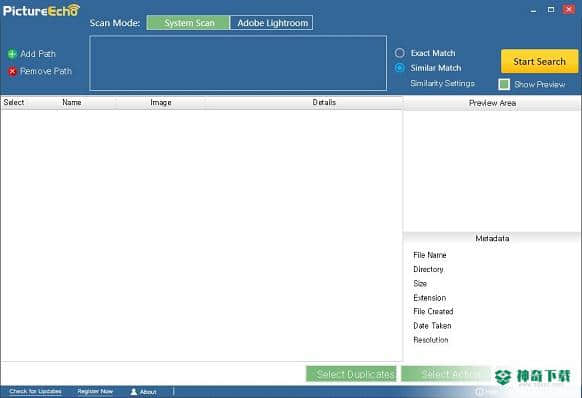The height and width of the screenshot is (398, 582).
Task: Click the Select Duplicates button
Action: pyautogui.click(x=351, y=374)
